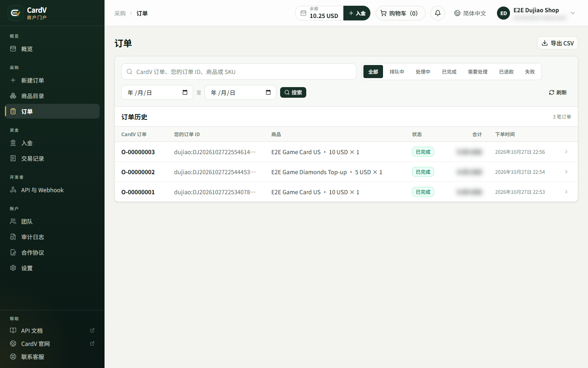The height and width of the screenshot is (368, 588).
Task: Open the 购物车 (0) cart
Action: tap(400, 13)
